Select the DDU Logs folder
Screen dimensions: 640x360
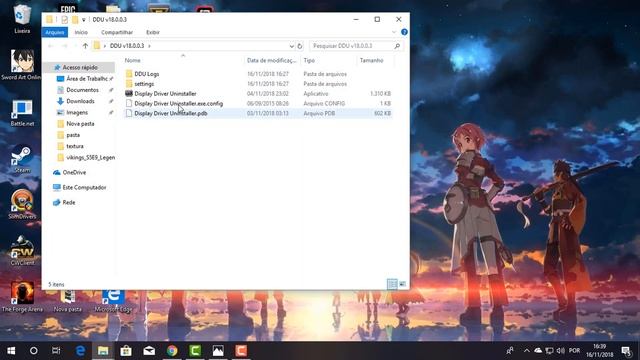coord(147,74)
